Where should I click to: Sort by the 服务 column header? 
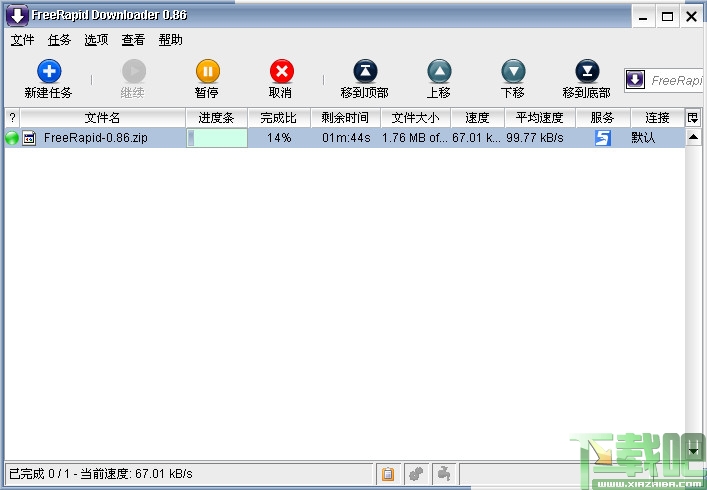[602, 118]
